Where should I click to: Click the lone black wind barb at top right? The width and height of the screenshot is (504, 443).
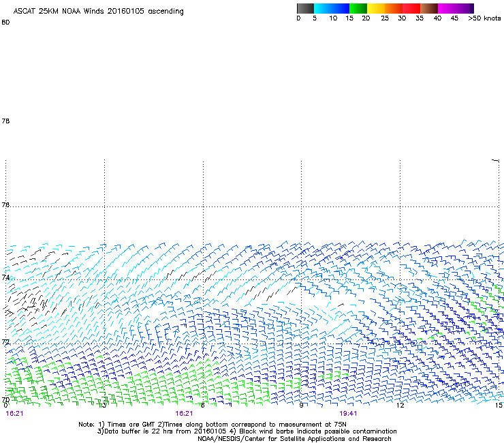click(x=495, y=160)
